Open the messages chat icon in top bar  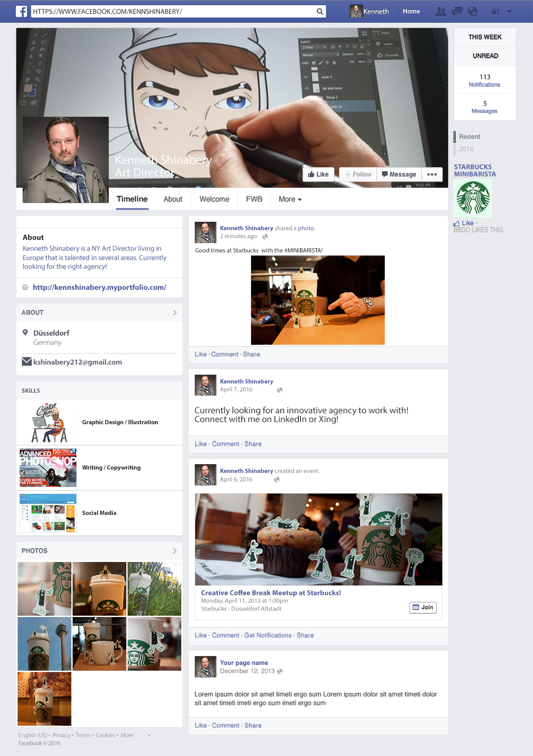point(457,12)
